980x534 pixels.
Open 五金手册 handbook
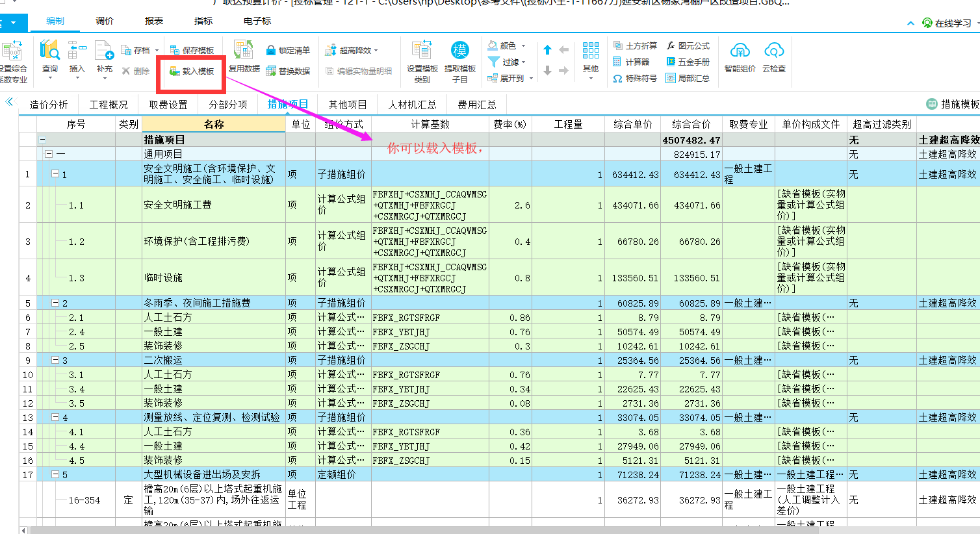click(688, 62)
